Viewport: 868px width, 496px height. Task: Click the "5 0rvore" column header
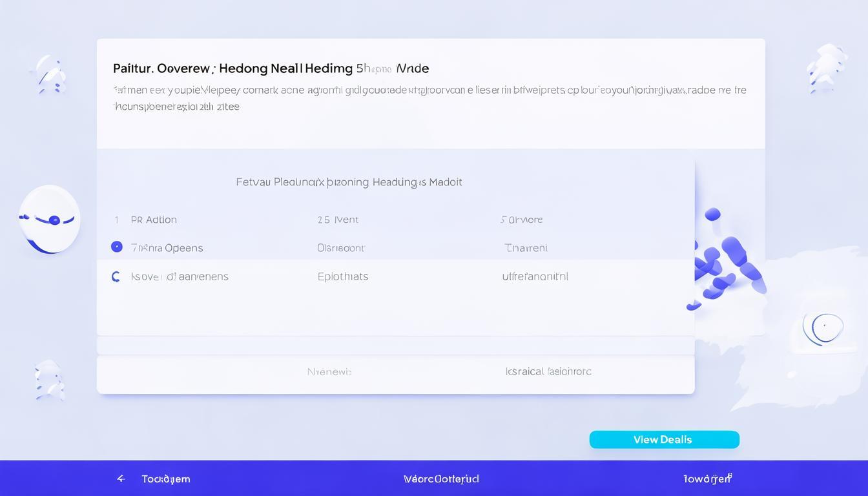click(x=521, y=220)
